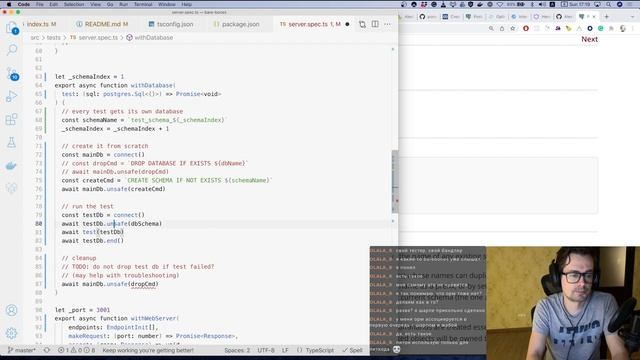Click the macOS Bluetooth icon in menu bar
Screen dimensions: 640x360
pyautogui.click(x=532, y=4)
